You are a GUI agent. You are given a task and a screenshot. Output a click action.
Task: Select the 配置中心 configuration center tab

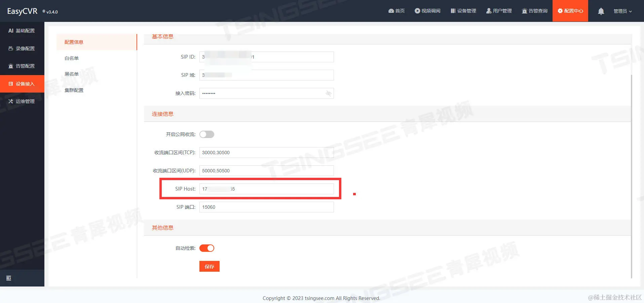pyautogui.click(x=570, y=11)
